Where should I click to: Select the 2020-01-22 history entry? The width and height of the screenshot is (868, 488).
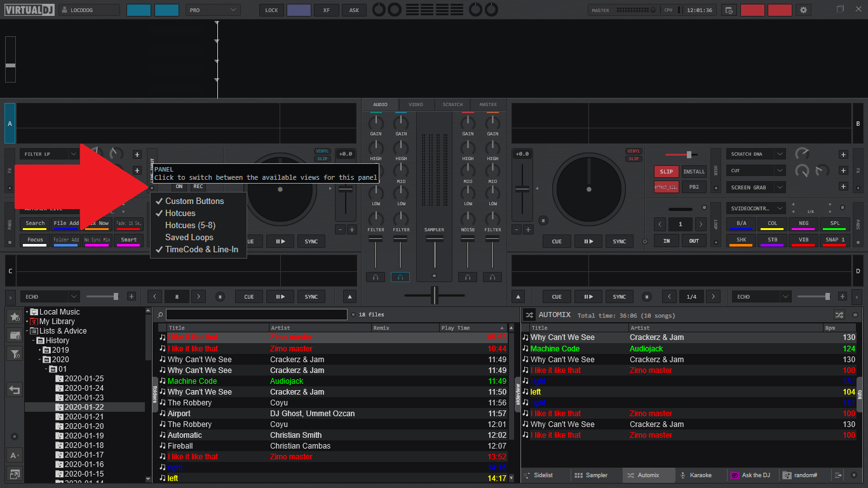point(84,407)
